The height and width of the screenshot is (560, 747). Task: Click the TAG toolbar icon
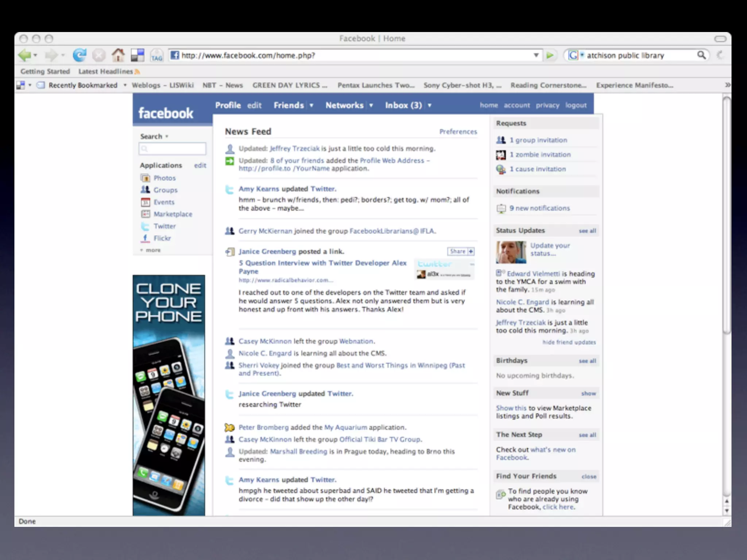coord(156,56)
